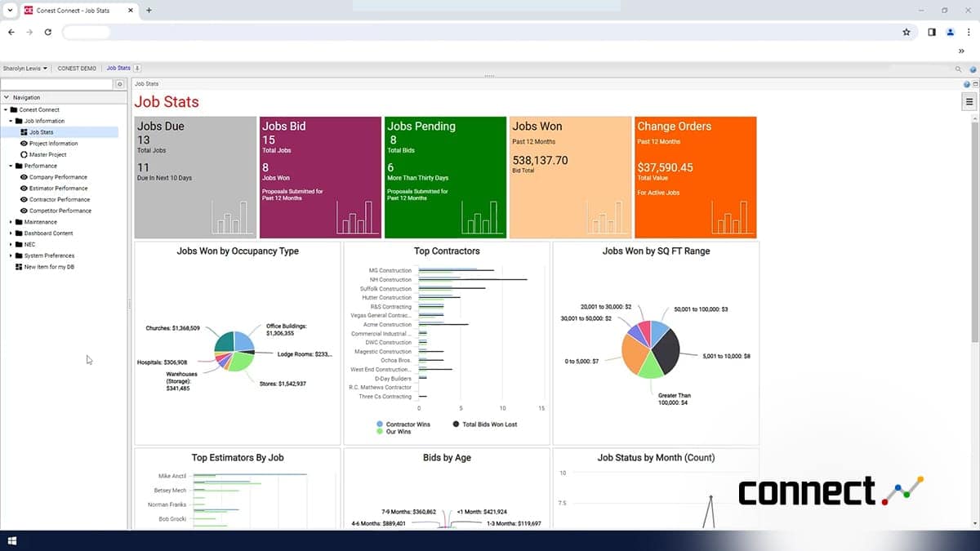Click inside the navigation search field
Viewport: 980px width, 551px height.
(x=57, y=84)
